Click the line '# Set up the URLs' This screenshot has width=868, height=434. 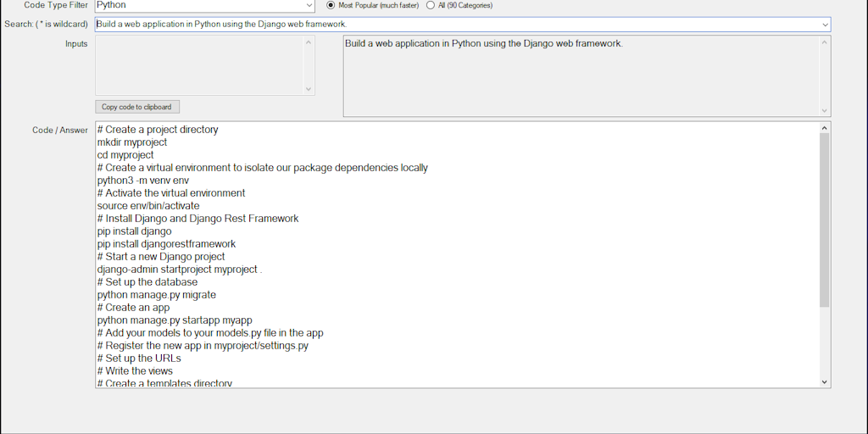coord(139,359)
